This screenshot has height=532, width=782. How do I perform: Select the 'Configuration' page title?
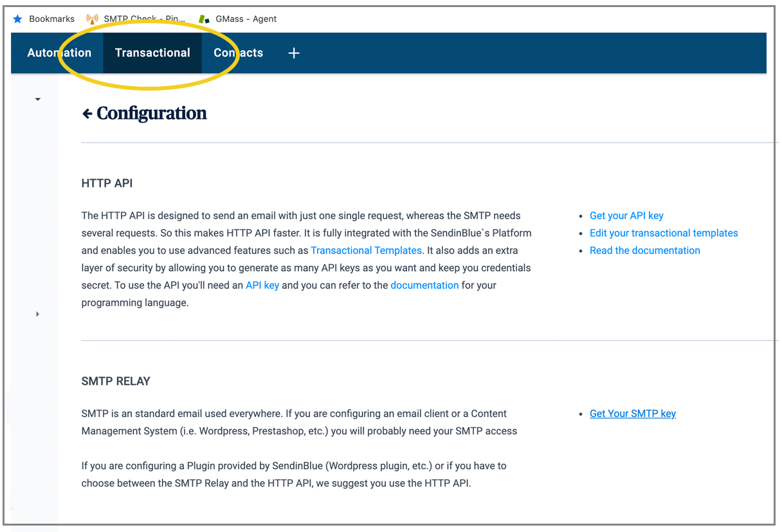[x=152, y=114]
